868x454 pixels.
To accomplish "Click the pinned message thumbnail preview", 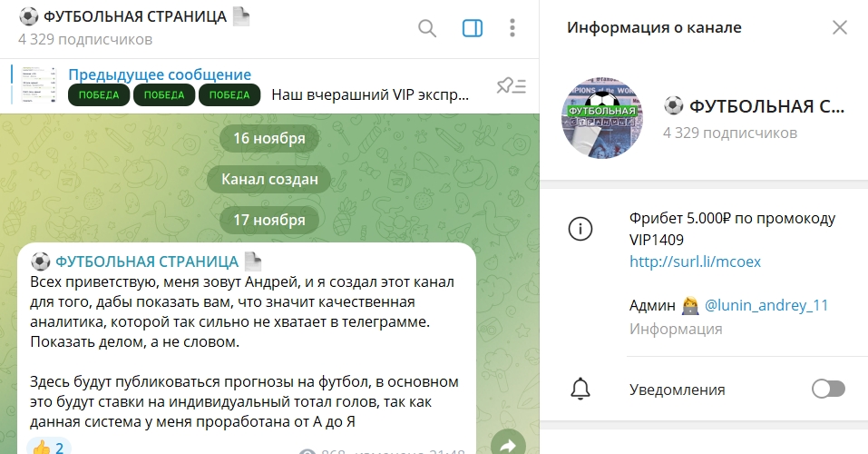I will coord(39,84).
